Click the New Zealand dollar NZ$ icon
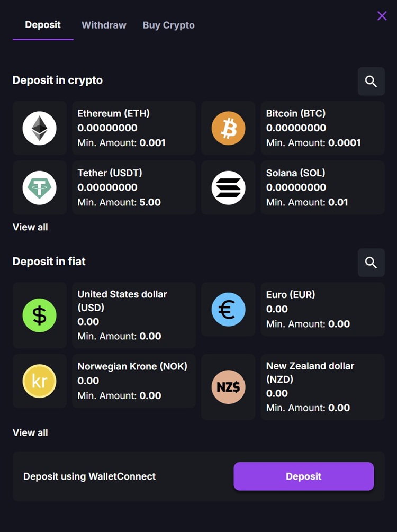397x532 pixels. tap(228, 387)
